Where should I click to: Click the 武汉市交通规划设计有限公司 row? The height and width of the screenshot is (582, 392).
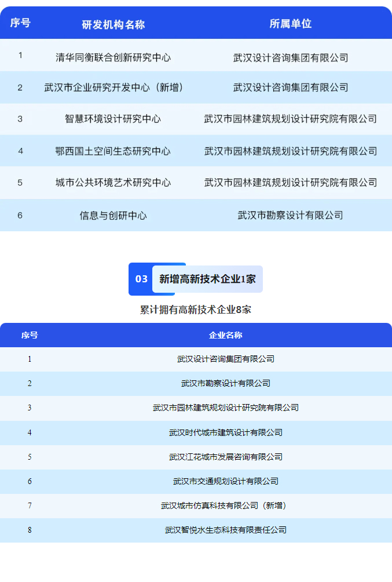(x=196, y=481)
